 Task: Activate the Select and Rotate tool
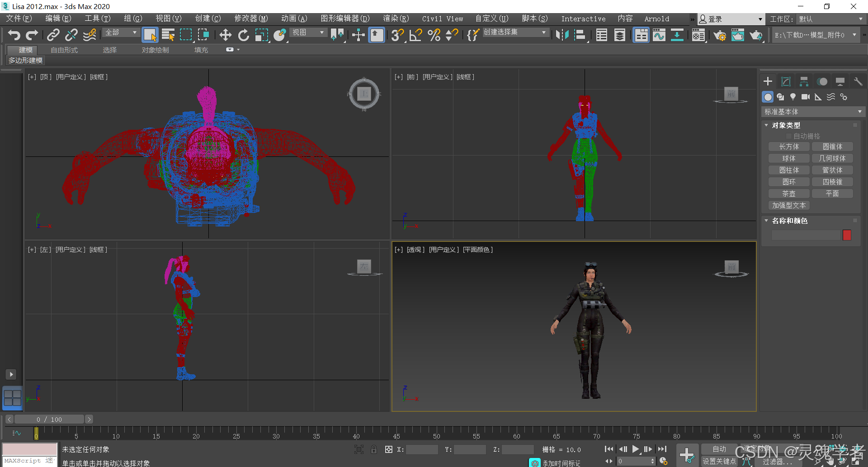(x=243, y=35)
